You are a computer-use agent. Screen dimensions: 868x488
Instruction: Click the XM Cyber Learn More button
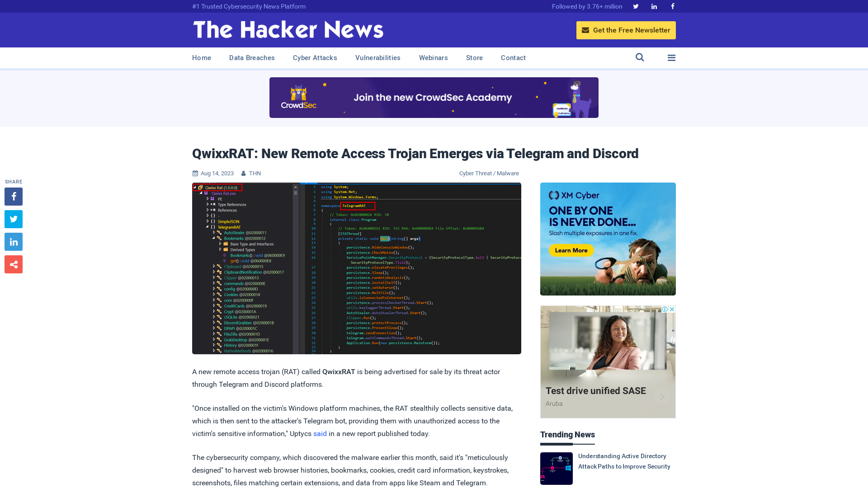coord(570,250)
